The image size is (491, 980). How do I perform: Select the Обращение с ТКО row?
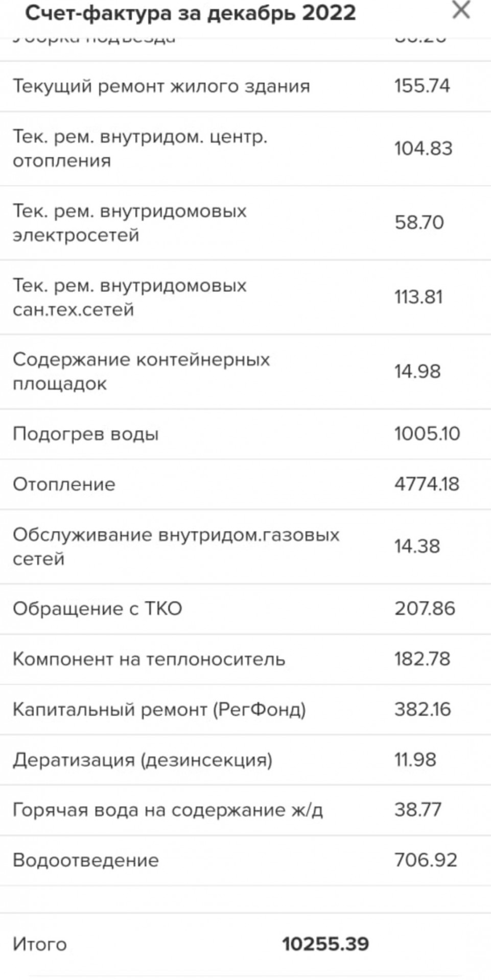[245, 609]
